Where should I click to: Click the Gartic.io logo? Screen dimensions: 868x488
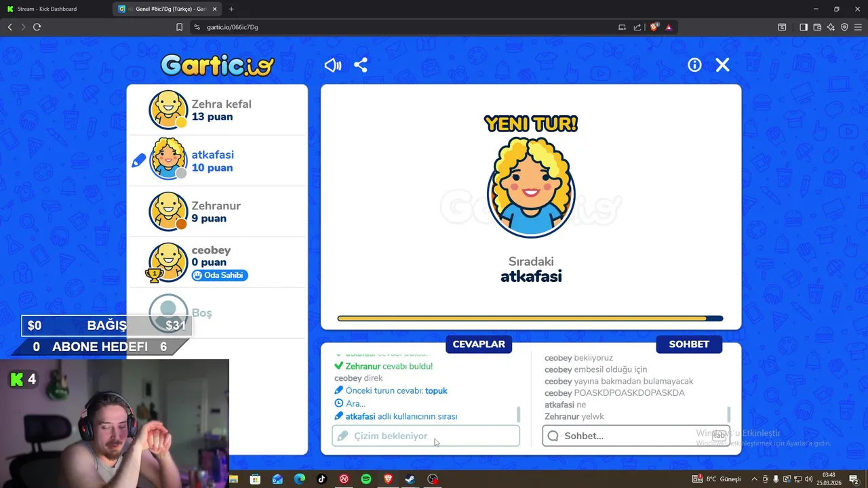coord(218,65)
